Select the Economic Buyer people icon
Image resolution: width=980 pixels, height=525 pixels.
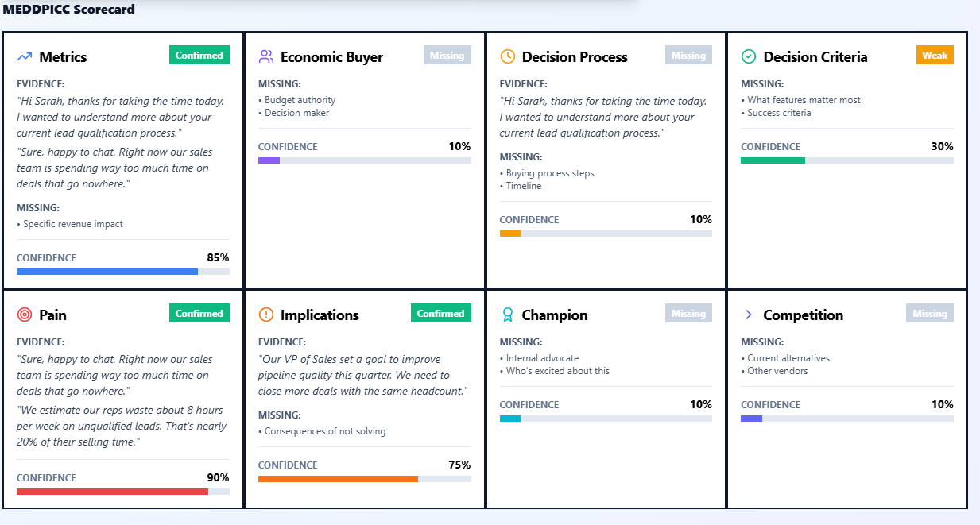pyautogui.click(x=265, y=56)
